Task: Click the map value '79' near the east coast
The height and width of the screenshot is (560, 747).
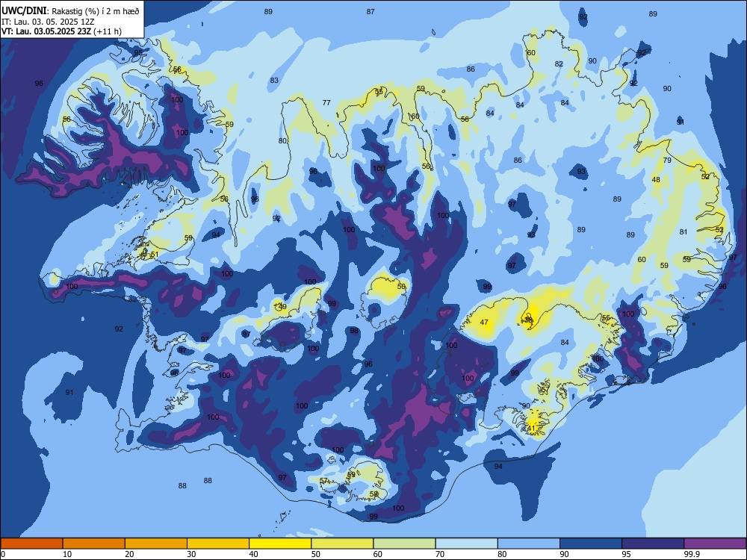Action: [667, 160]
